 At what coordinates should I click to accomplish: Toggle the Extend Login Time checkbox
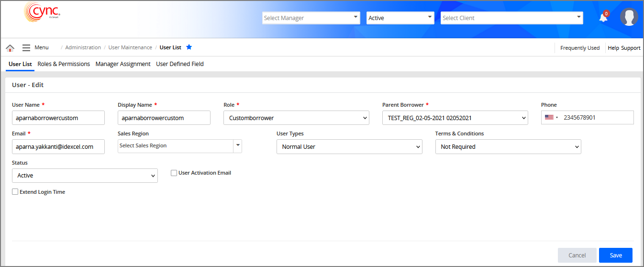tap(15, 192)
